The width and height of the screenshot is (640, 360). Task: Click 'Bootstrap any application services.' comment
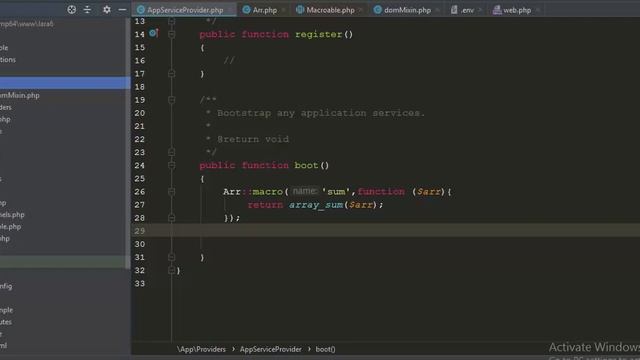pos(321,113)
